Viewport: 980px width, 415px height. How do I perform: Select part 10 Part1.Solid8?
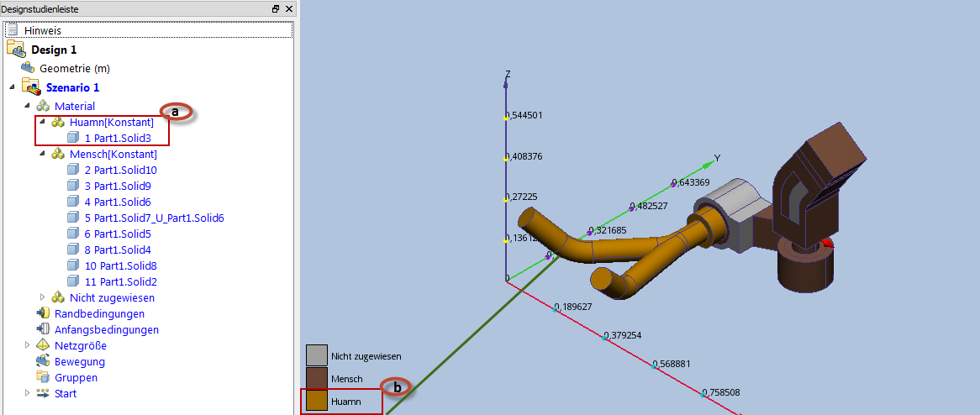tap(121, 265)
